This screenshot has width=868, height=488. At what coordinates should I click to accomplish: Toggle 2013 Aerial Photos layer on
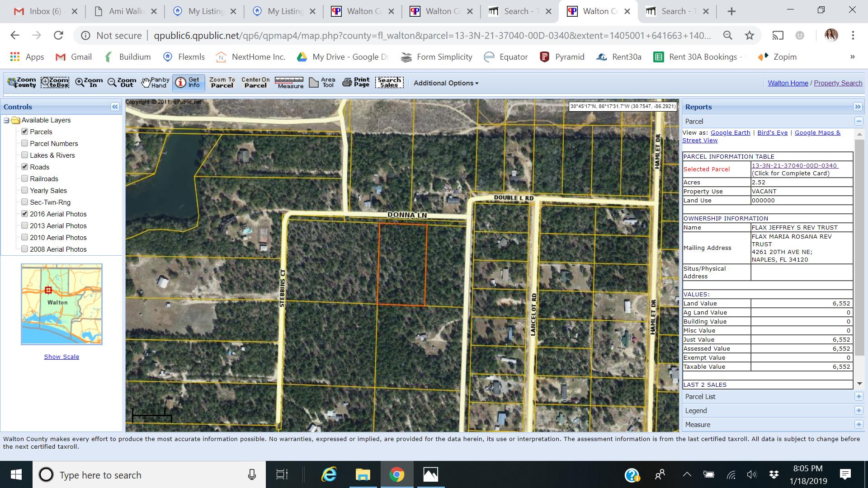[25, 225]
